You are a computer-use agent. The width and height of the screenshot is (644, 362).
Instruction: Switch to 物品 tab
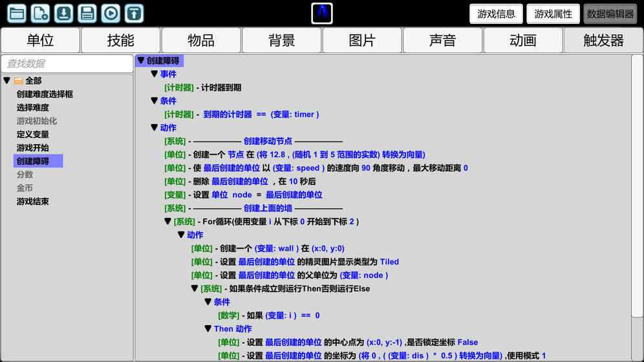201,40
